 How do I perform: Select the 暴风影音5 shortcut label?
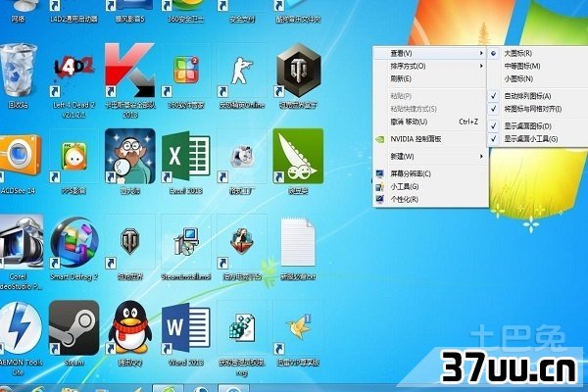click(129, 20)
